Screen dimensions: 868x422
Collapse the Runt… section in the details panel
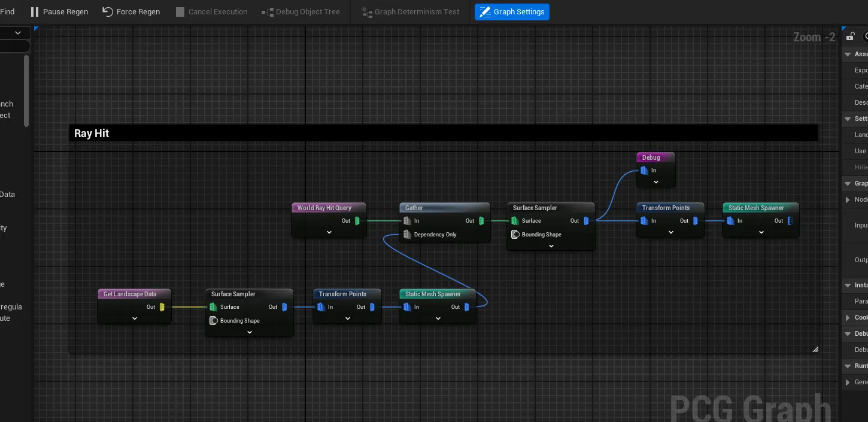pyautogui.click(x=848, y=366)
